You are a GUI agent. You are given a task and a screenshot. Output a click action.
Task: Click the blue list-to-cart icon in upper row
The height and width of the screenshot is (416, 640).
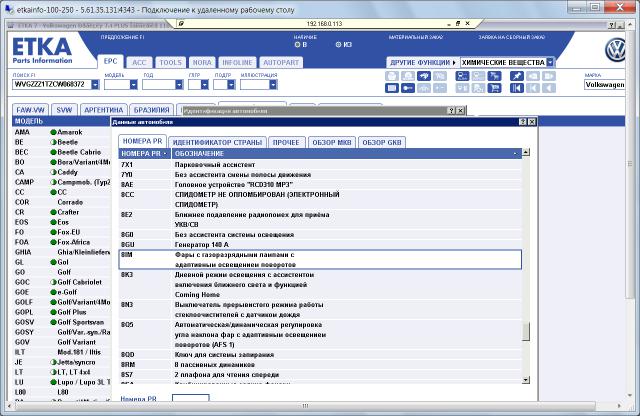point(494,76)
